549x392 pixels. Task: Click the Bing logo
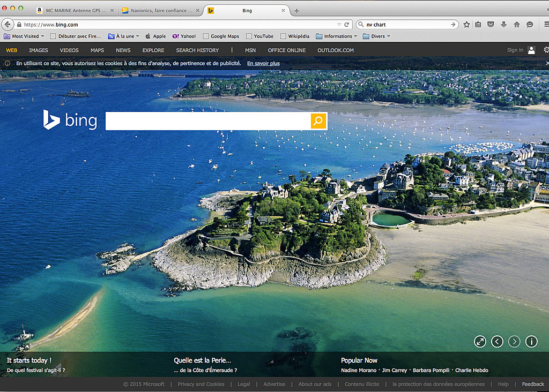pyautogui.click(x=70, y=120)
